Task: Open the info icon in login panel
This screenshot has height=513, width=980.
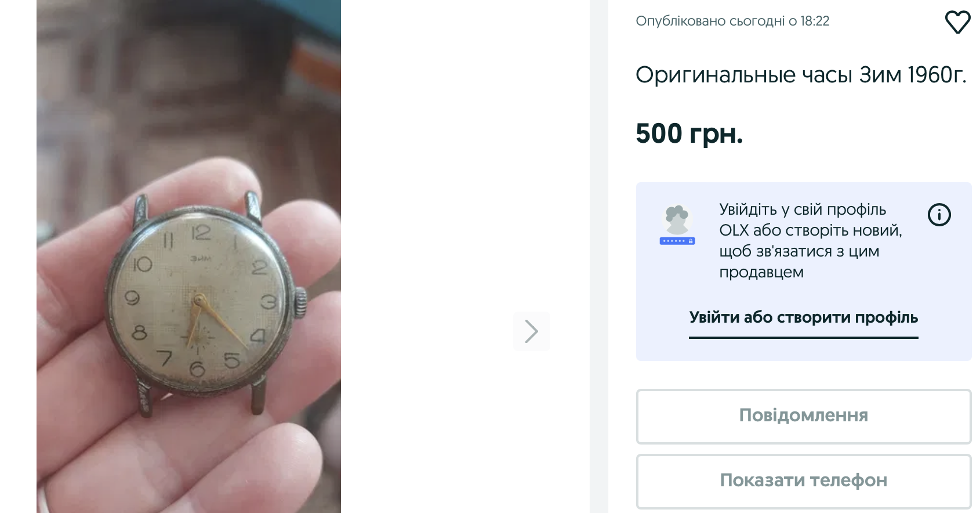Action: (939, 215)
